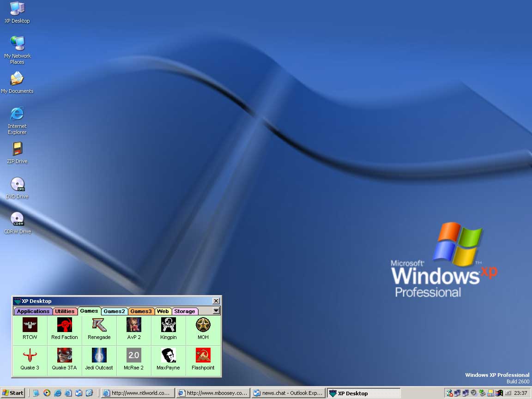Launch the MaxPayne game icon
This screenshot has width=532, height=399.
point(169,356)
